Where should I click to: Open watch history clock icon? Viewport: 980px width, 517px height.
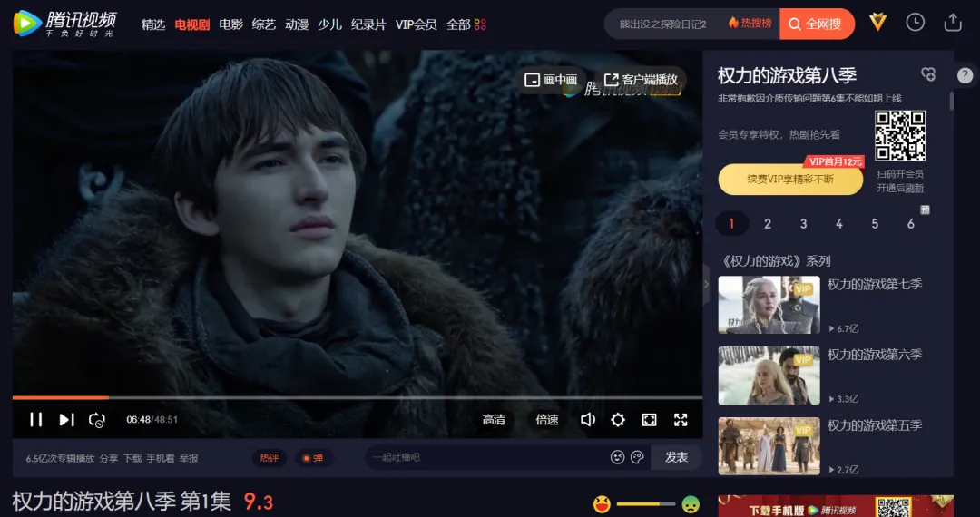[915, 23]
